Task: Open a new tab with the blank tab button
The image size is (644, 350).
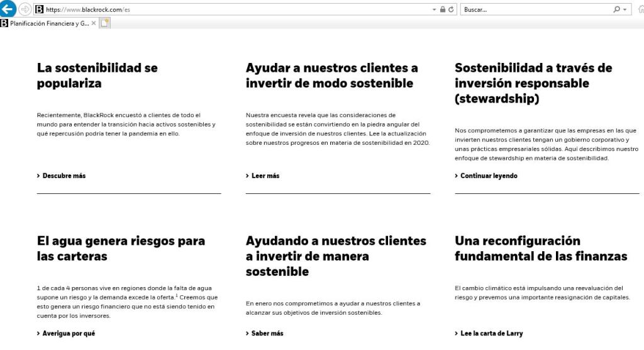Action: tap(105, 23)
